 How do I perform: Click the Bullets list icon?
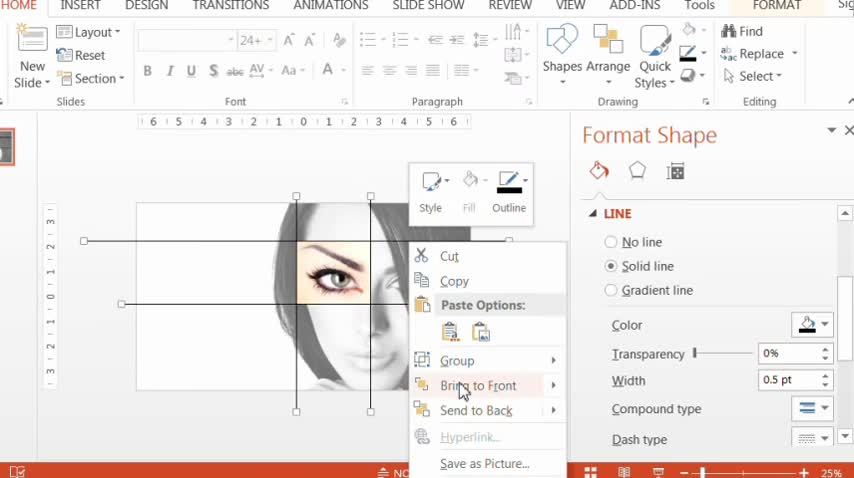368,40
